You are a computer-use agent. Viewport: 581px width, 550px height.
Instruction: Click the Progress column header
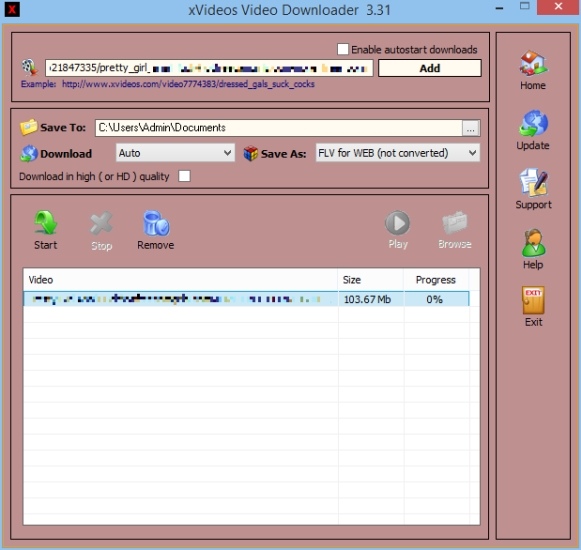[436, 280]
